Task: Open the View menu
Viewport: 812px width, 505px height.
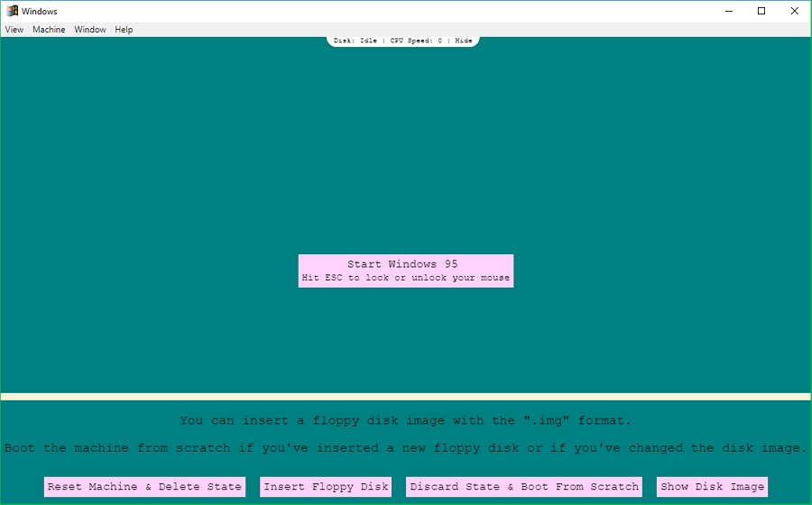Action: pyautogui.click(x=14, y=30)
